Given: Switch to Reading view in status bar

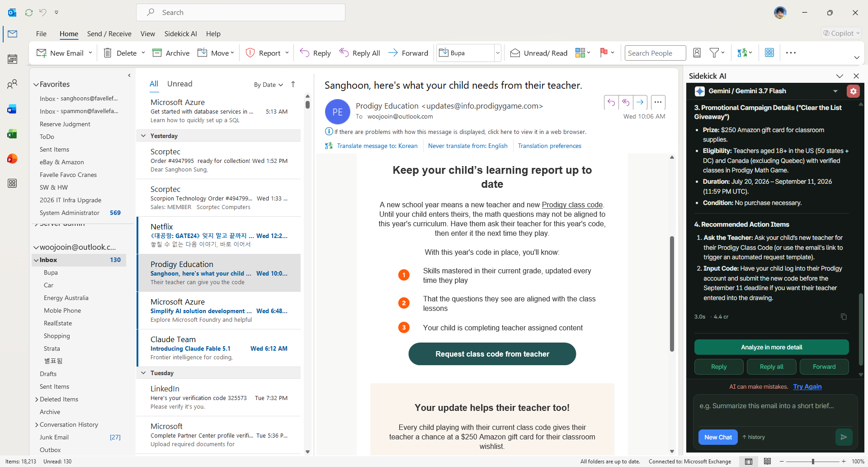Looking at the screenshot, I should [x=767, y=462].
